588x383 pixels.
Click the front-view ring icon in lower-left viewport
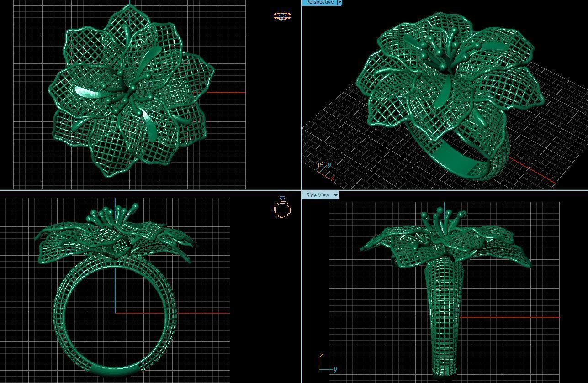[282, 208]
